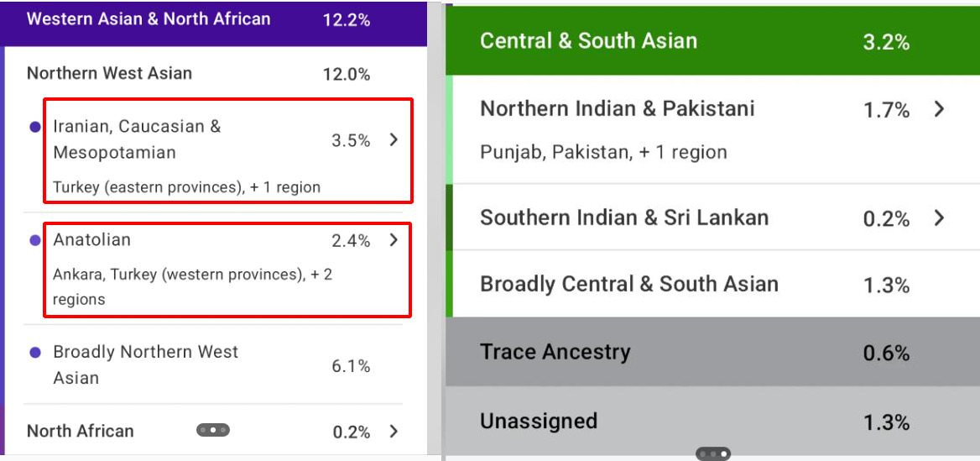Click page indicator dots beside North African
980x461 pixels.
pos(211,431)
